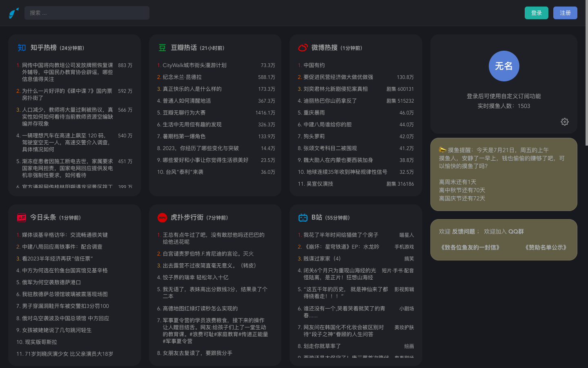Click the 注册 button
Image resolution: width=588 pixels, height=368 pixels.
565,13
